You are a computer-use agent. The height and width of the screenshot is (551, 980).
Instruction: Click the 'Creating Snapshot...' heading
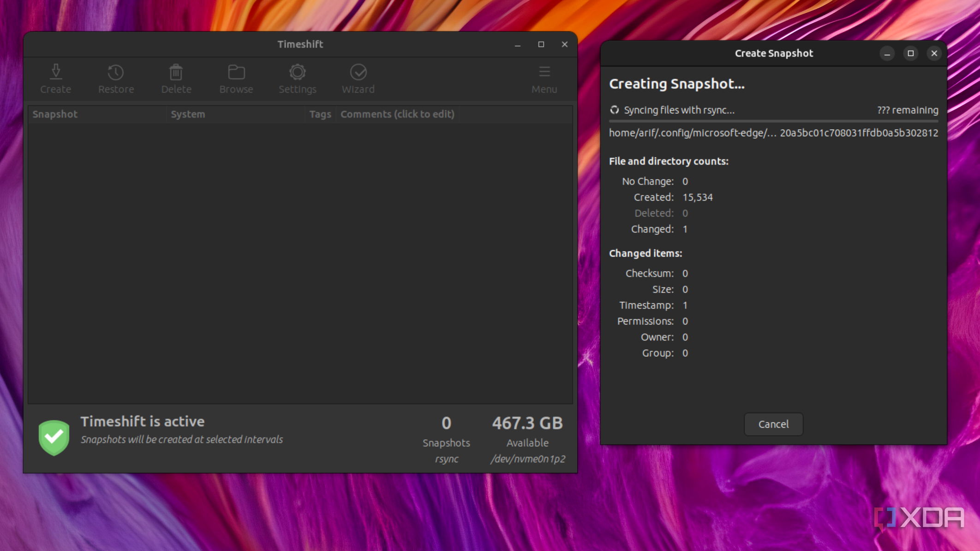pos(677,84)
